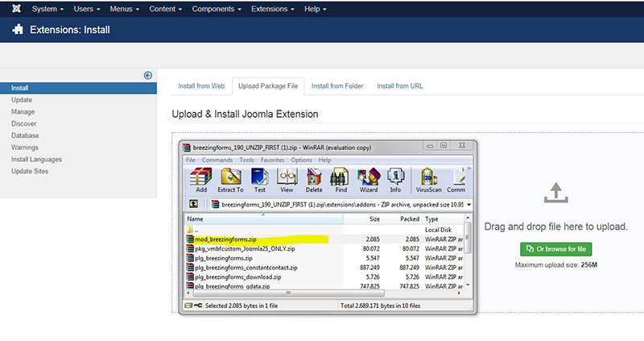Viewport: 644px width, 341px height.
Task: Select plg_breezingforms.zip file
Action: point(324,258)
